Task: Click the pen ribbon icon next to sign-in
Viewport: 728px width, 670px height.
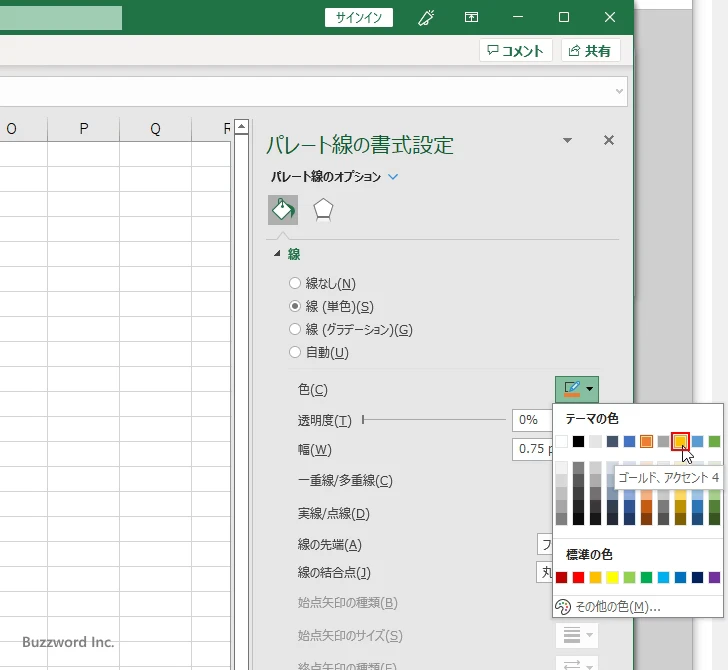Action: [426, 18]
